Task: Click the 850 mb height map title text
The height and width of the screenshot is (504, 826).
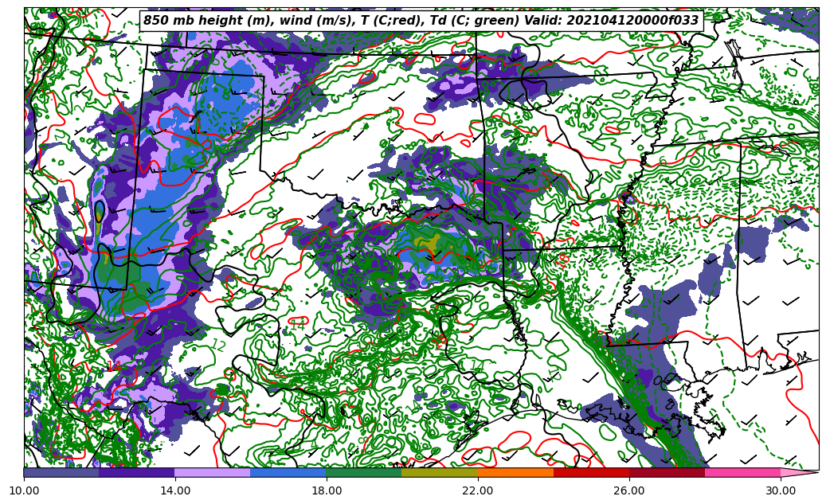Action: pyautogui.click(x=421, y=21)
